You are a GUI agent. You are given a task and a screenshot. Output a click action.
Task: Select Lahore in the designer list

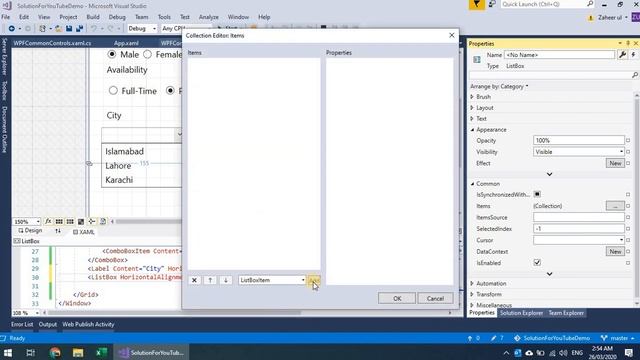coord(118,166)
